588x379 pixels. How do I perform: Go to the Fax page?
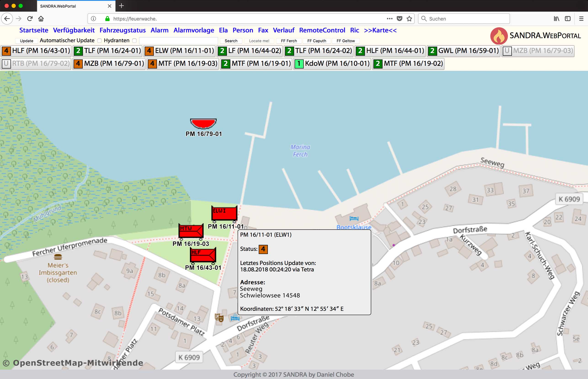263,30
